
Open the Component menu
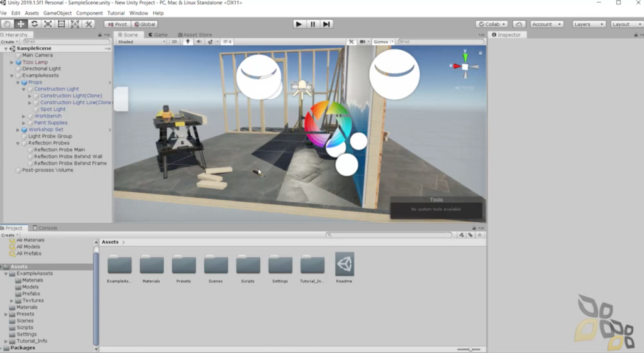point(89,13)
